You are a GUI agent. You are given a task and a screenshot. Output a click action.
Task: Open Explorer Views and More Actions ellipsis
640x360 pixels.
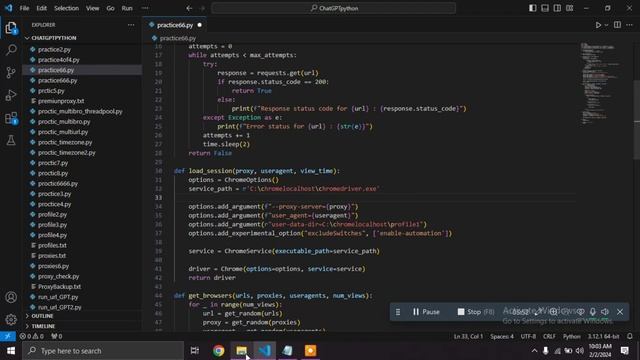pyautogui.click(x=131, y=25)
